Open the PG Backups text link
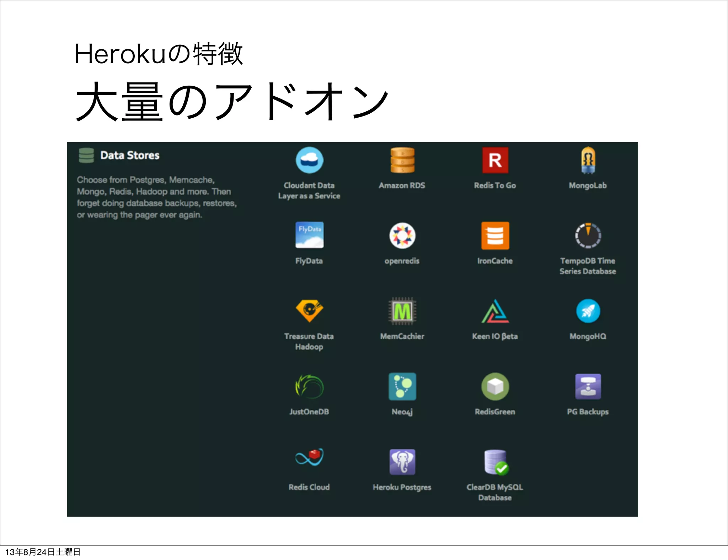Viewport: 728px width, 560px height. coord(588,412)
